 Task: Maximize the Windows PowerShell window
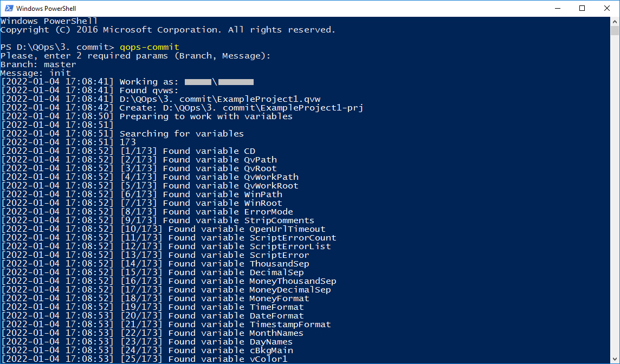pyautogui.click(x=582, y=8)
